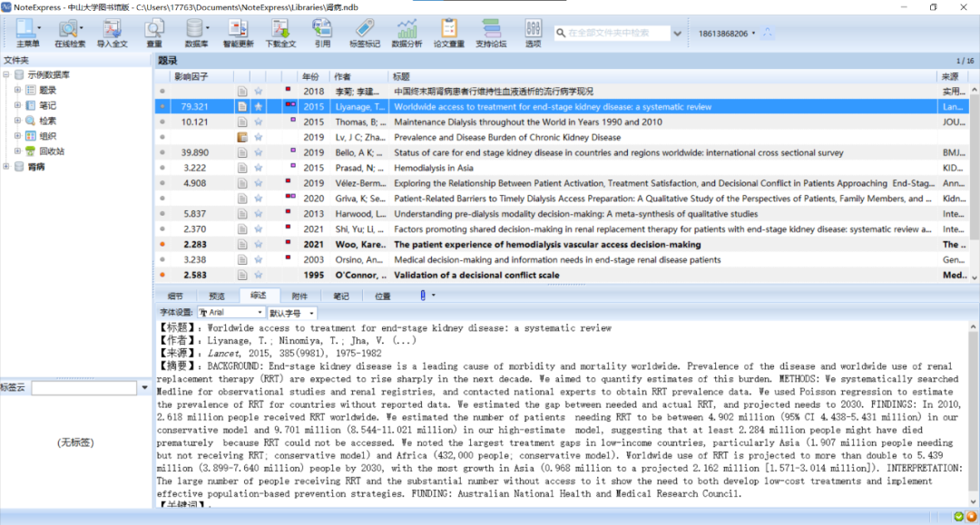The image size is (980, 525).
Task: Click the document icon in the Liyanage row
Action: point(242,107)
